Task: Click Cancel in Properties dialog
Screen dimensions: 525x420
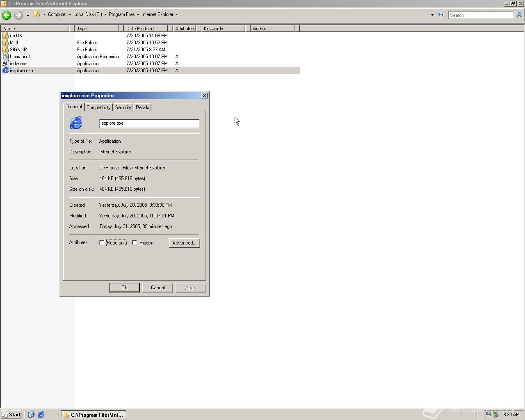Action: tap(157, 288)
